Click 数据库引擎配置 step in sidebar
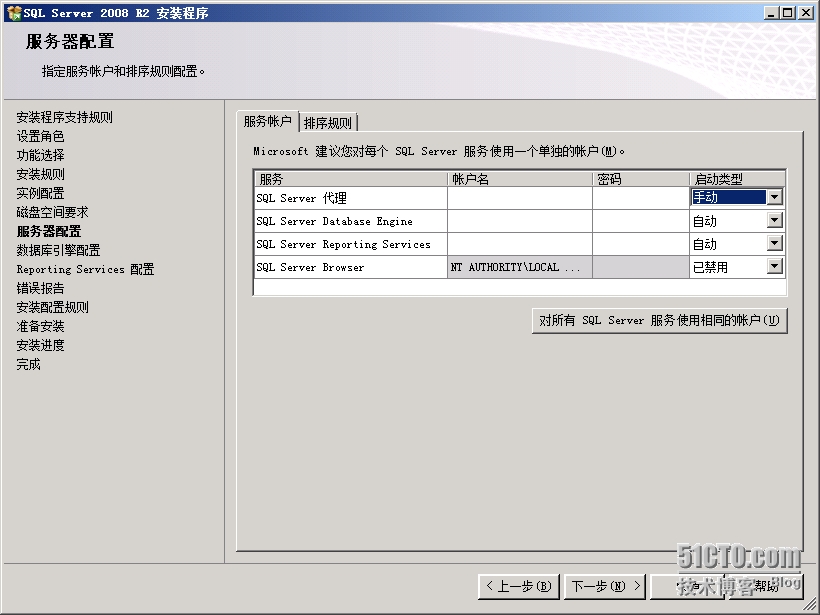 coord(58,250)
